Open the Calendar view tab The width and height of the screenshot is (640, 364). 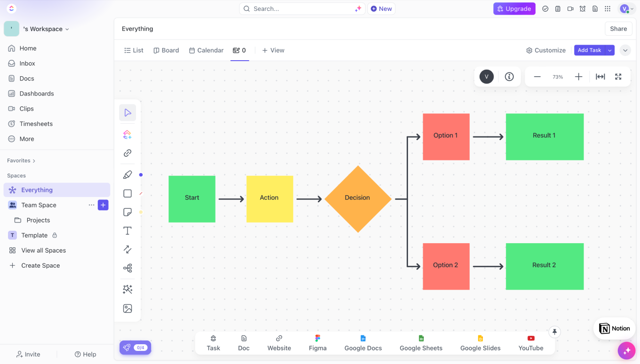pos(206,50)
